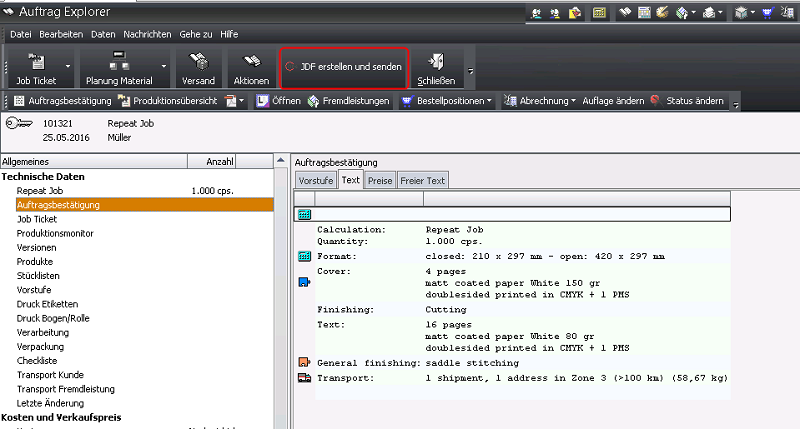Open the Auftragsbestätigung toolbar button
The image size is (800, 429).
(x=60, y=101)
